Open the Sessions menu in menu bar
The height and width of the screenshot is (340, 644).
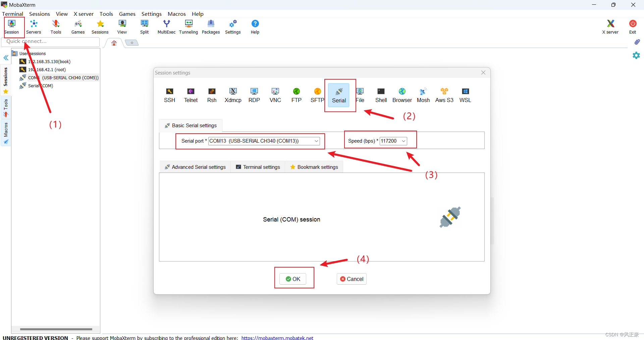[40, 14]
